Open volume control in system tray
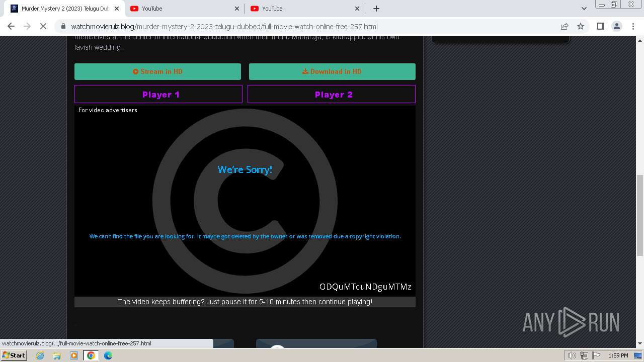This screenshot has width=644, height=362. (x=572, y=355)
